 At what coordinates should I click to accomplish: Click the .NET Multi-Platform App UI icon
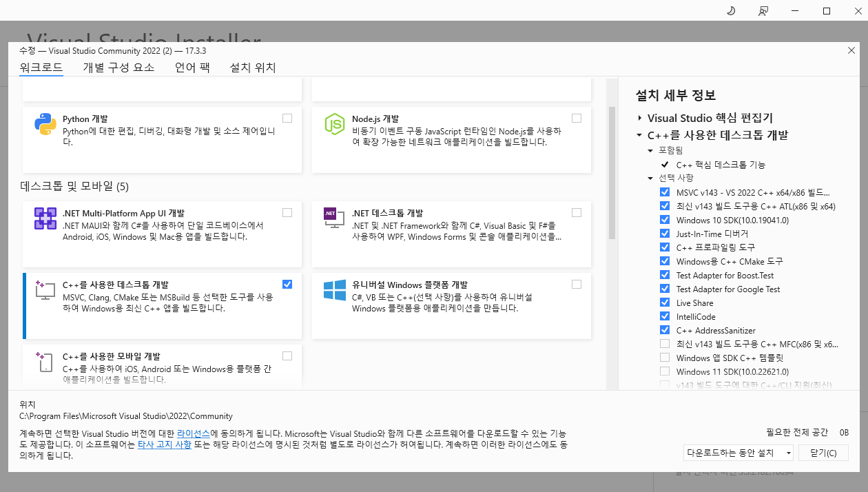click(45, 218)
